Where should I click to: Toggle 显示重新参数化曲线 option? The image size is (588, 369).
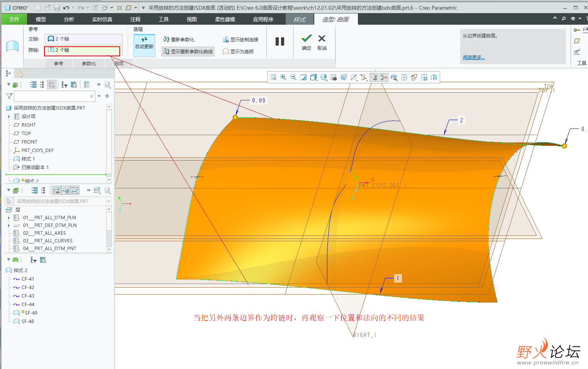point(188,51)
